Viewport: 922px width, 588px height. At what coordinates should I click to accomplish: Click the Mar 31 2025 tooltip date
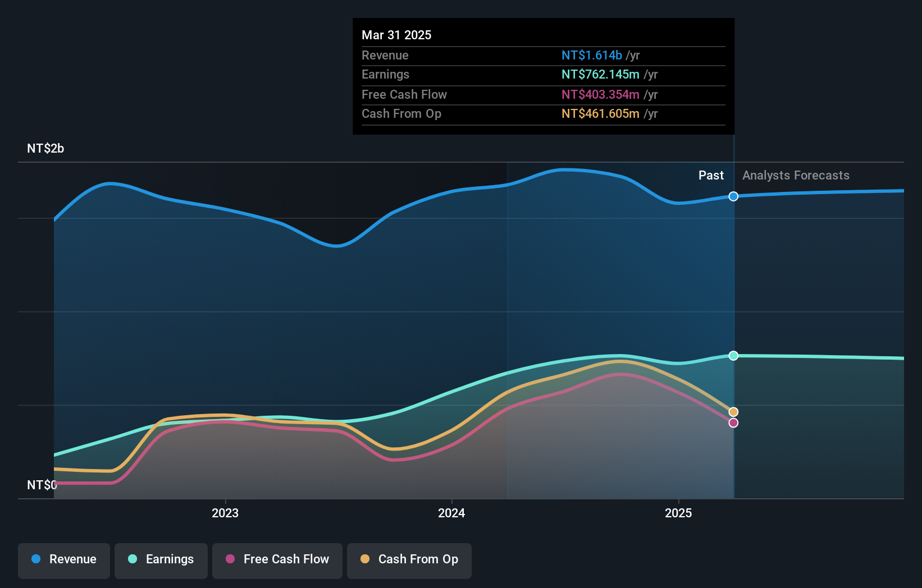(396, 35)
